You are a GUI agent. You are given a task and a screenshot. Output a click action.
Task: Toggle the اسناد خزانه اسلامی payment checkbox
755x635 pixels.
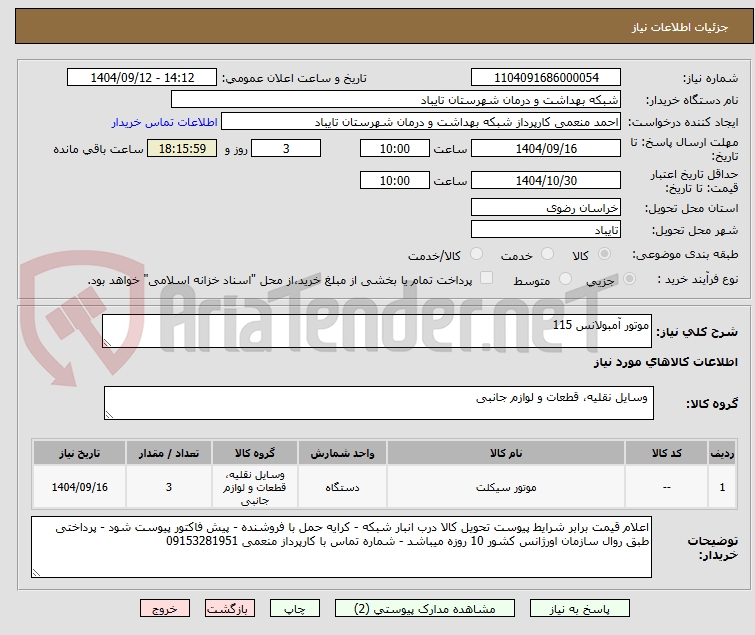click(487, 278)
